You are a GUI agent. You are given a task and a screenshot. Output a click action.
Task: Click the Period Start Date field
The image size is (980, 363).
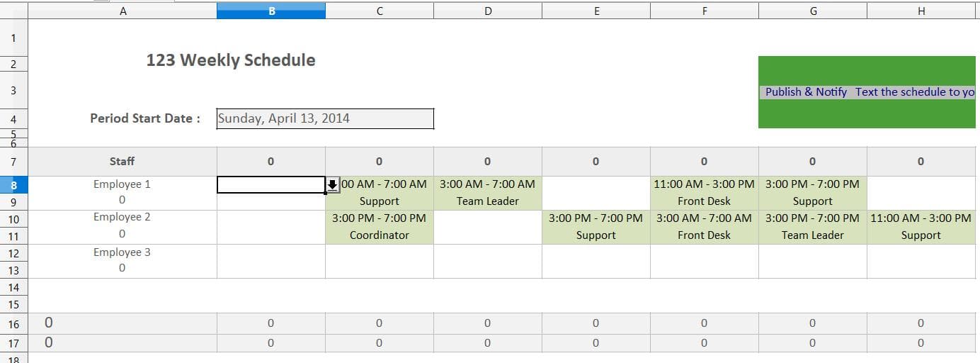325,118
